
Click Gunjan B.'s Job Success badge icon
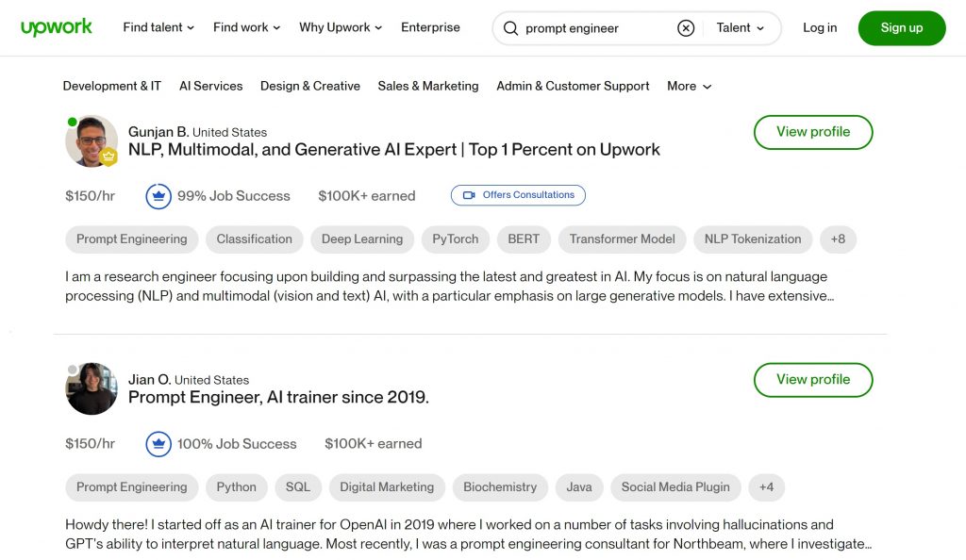click(158, 195)
